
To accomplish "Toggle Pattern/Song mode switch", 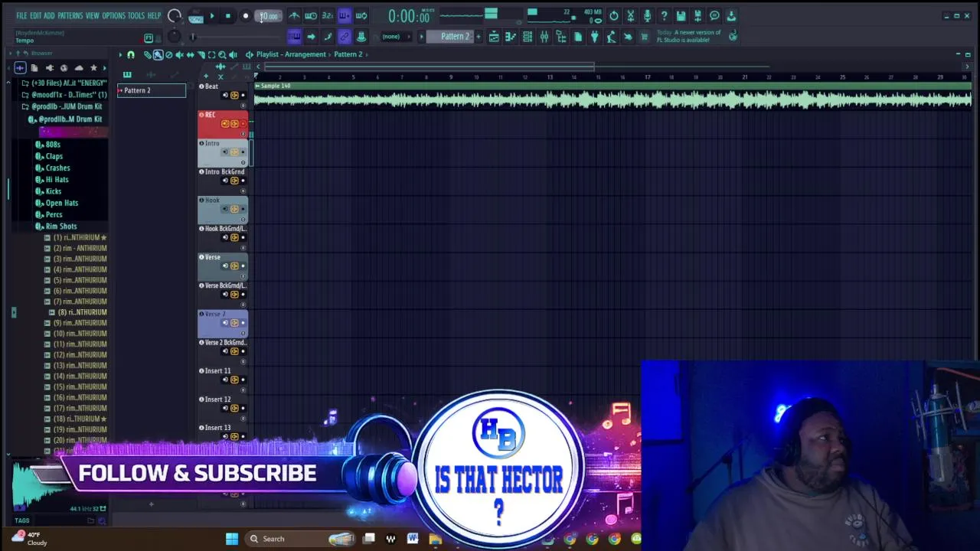I will point(196,16).
